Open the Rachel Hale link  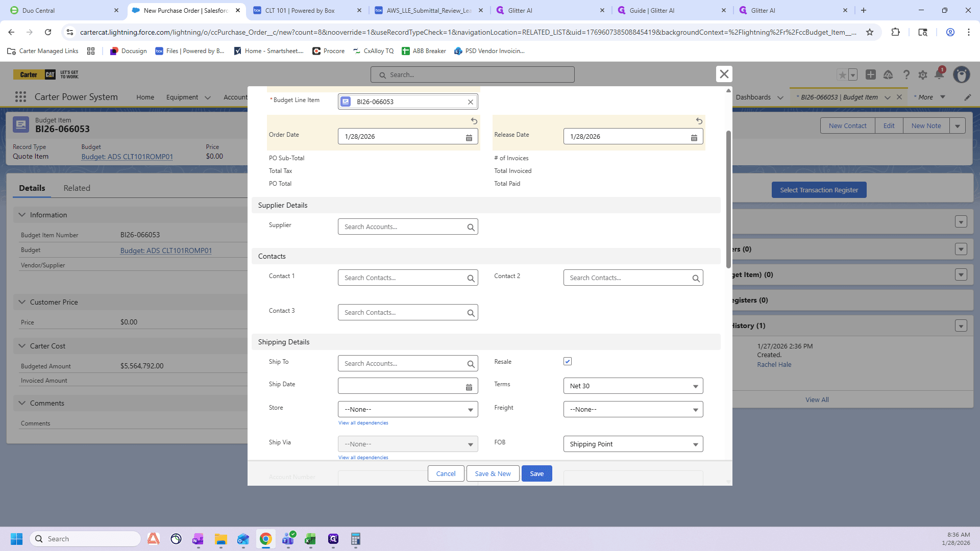pyautogui.click(x=774, y=364)
